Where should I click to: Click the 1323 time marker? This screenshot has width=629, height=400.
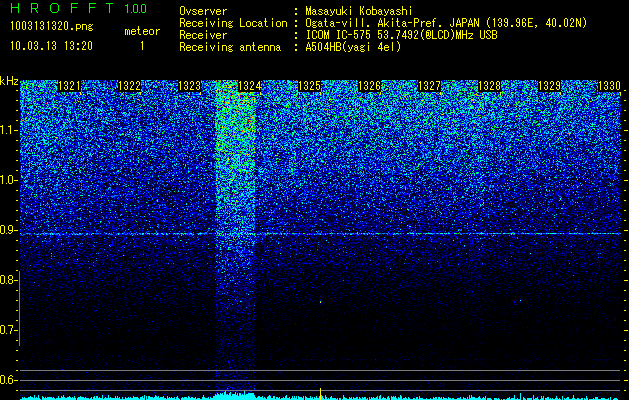[x=189, y=86]
